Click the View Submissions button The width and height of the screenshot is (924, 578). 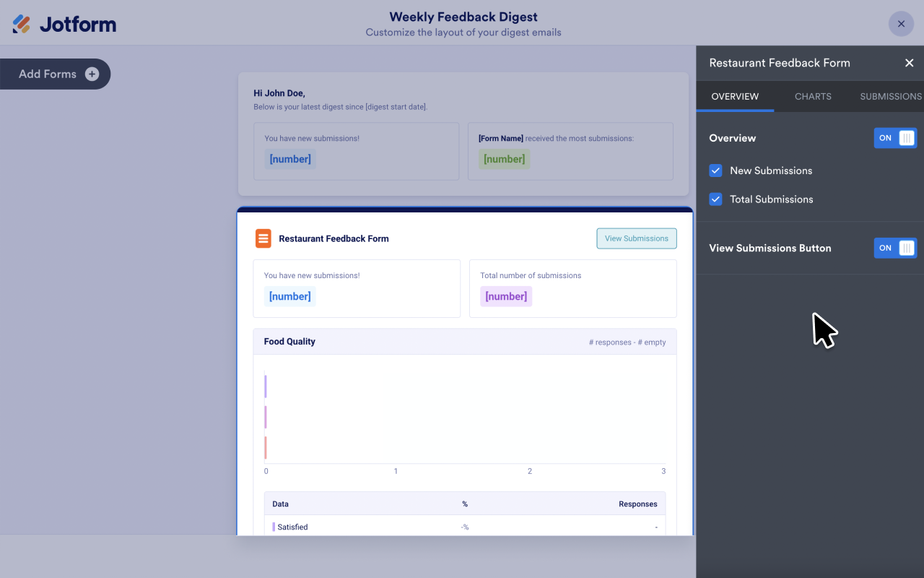point(636,238)
